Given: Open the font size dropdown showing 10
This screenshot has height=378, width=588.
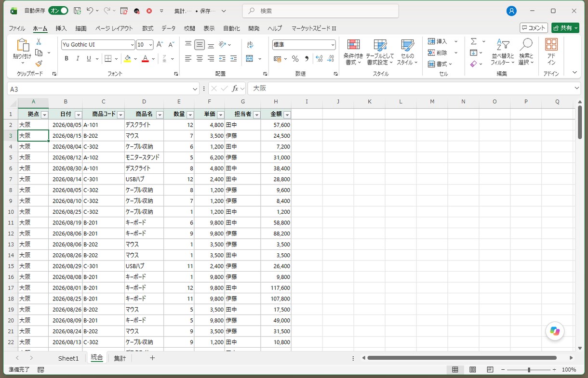Looking at the screenshot, I should tap(150, 45).
